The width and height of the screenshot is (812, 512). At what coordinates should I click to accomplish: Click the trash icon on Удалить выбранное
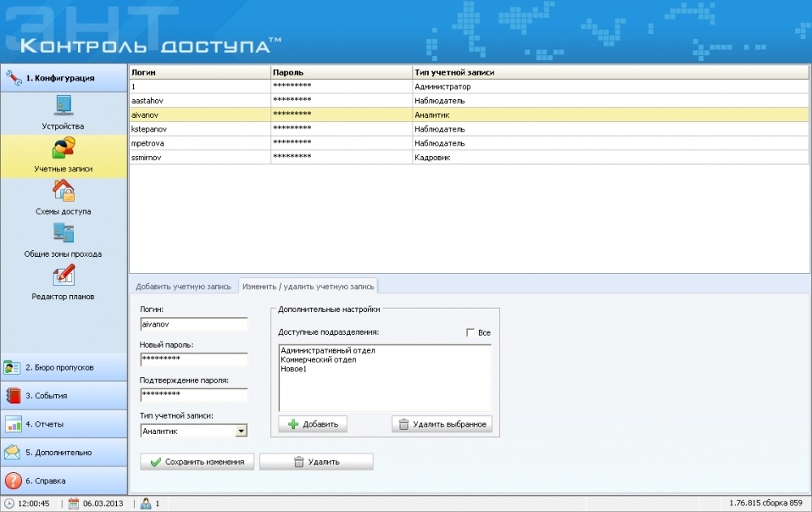(x=404, y=424)
